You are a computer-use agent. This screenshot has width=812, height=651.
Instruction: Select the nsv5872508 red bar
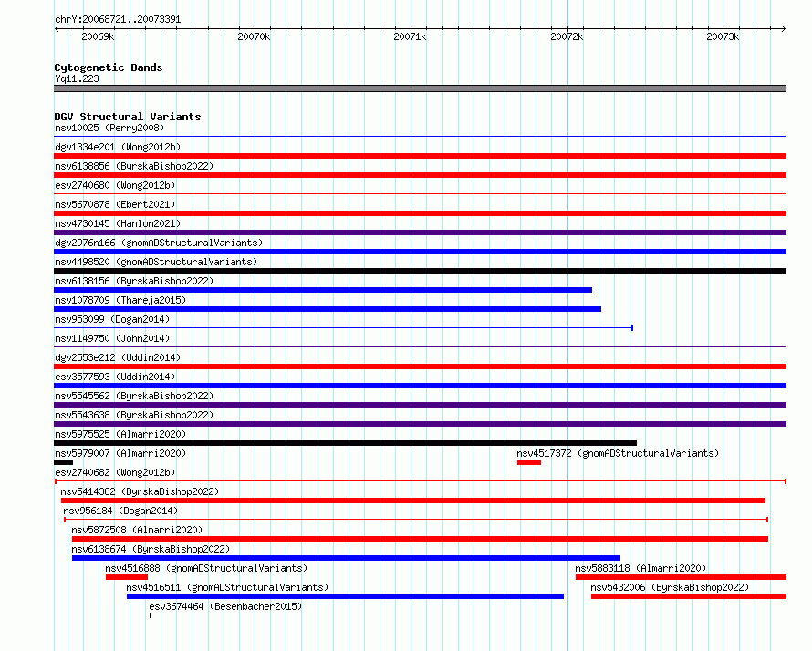(x=420, y=539)
